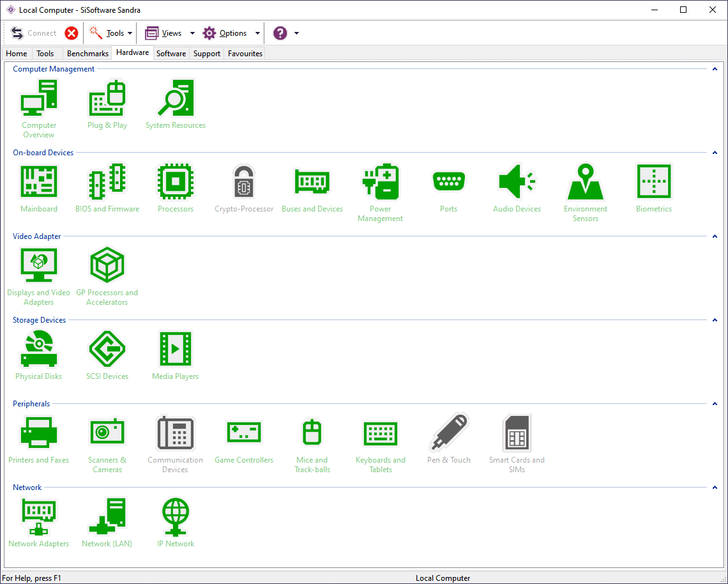The width and height of the screenshot is (728, 584).
Task: Collapse the Video Adapter section
Action: click(x=715, y=236)
